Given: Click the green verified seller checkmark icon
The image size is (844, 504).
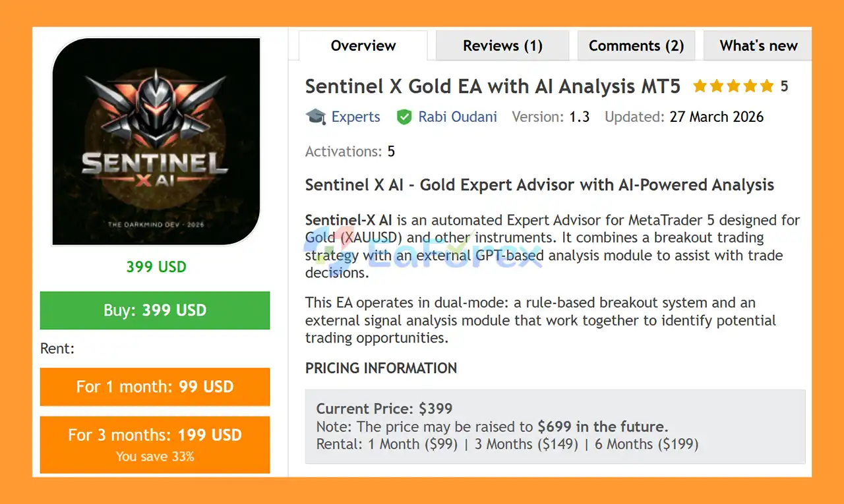Looking at the screenshot, I should (x=404, y=117).
